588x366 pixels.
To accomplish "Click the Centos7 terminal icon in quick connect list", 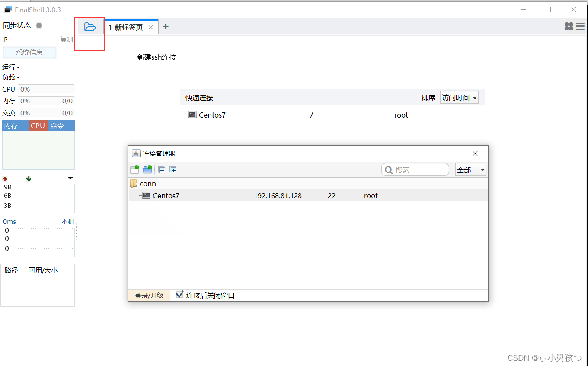I will click(x=192, y=115).
